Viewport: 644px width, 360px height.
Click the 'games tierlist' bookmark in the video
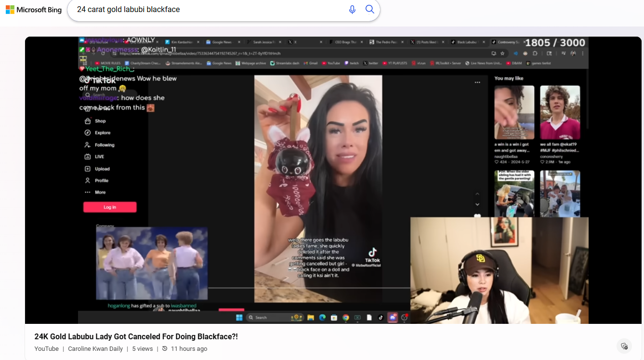coord(538,63)
